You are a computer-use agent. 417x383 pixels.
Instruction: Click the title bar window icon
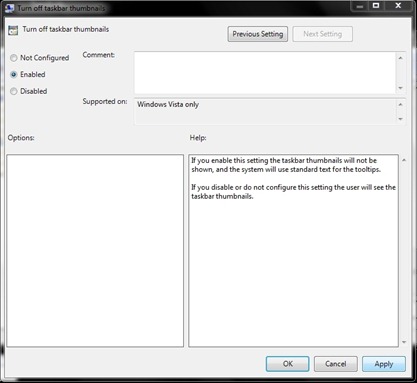[x=9, y=8]
